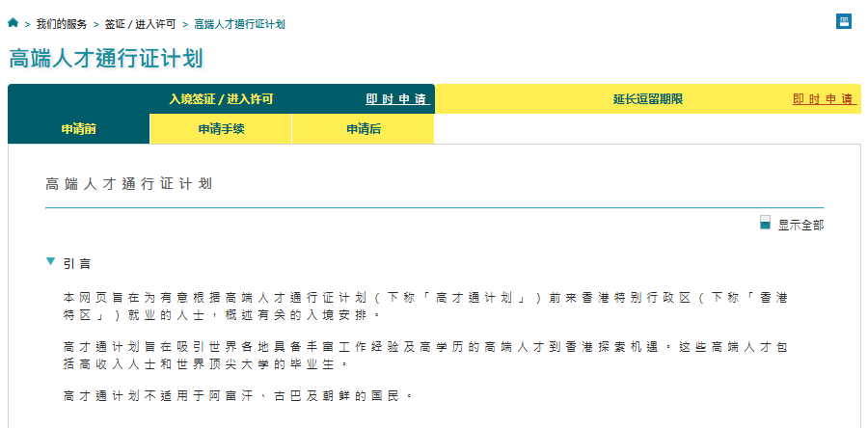Screen dimensions: 868x428
Task: Go to home via breadcrumb house icon
Action: tap(14, 23)
